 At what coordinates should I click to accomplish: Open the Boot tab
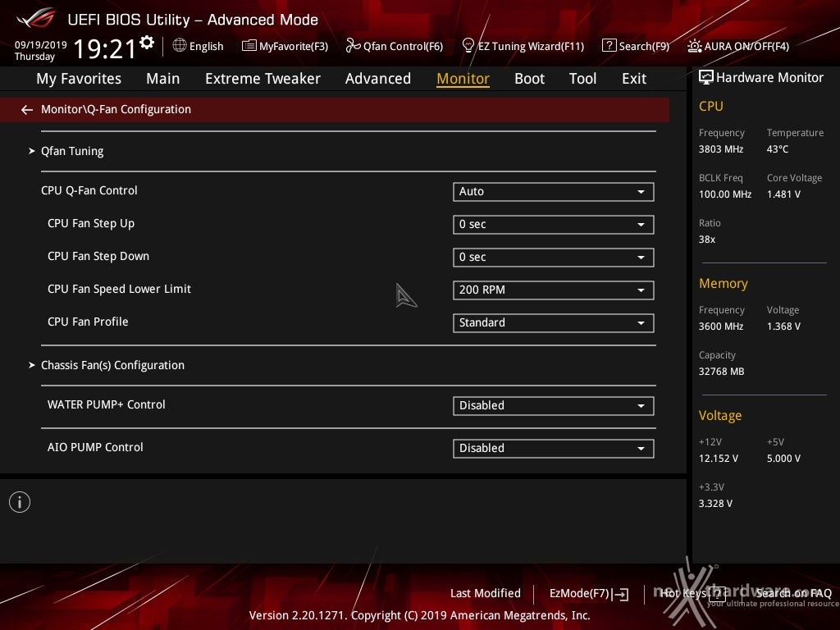tap(529, 79)
